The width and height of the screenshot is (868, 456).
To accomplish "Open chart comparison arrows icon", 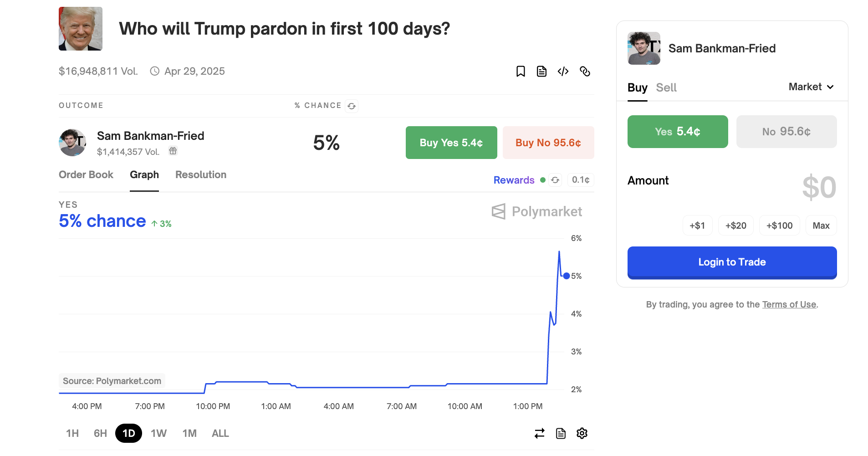I will coord(539,433).
